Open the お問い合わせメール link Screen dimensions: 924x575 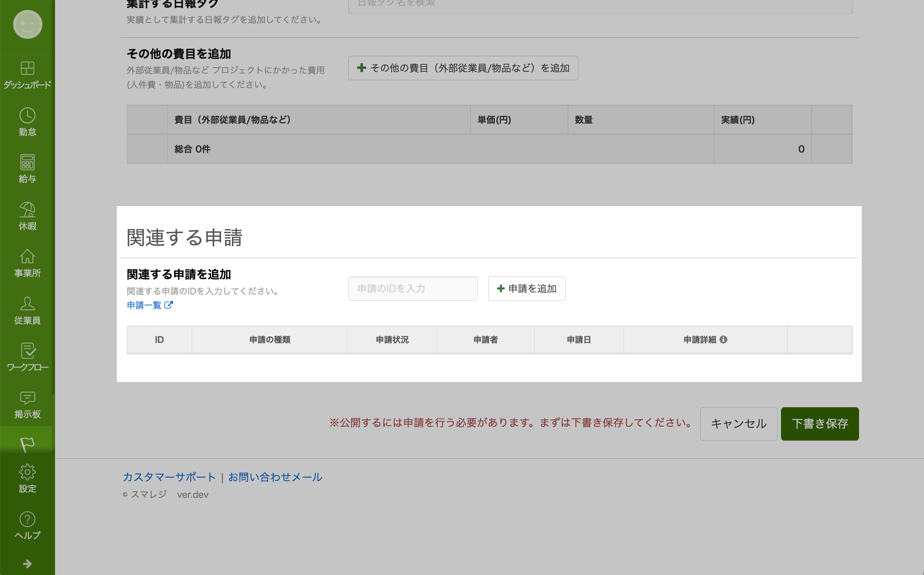[x=275, y=477]
